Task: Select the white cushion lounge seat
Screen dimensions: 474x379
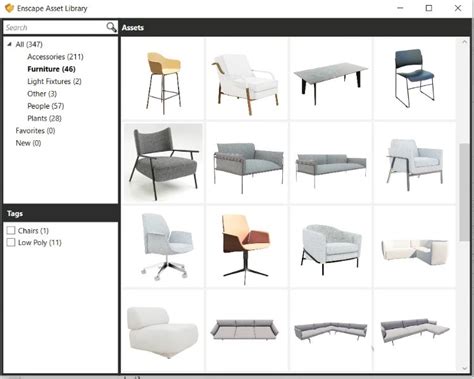Action: coord(163,331)
